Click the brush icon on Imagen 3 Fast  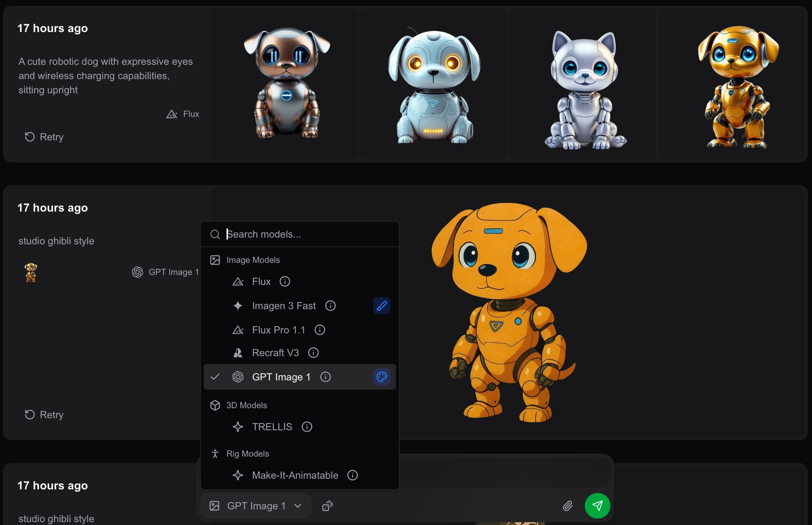(x=381, y=306)
